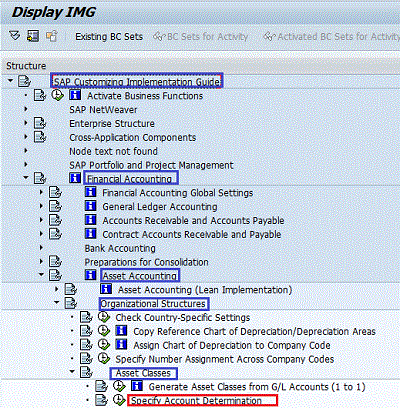Collapse the Asset Classes node arrow
The height and width of the screenshot is (408, 400).
[x=72, y=372]
